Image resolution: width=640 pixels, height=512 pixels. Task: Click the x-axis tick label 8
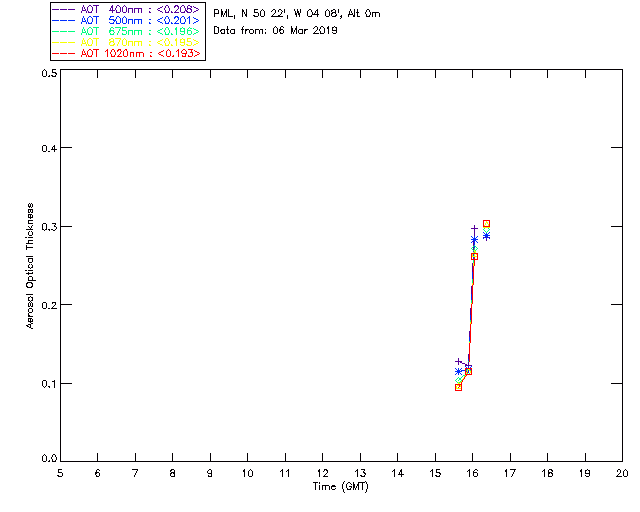[x=173, y=473]
